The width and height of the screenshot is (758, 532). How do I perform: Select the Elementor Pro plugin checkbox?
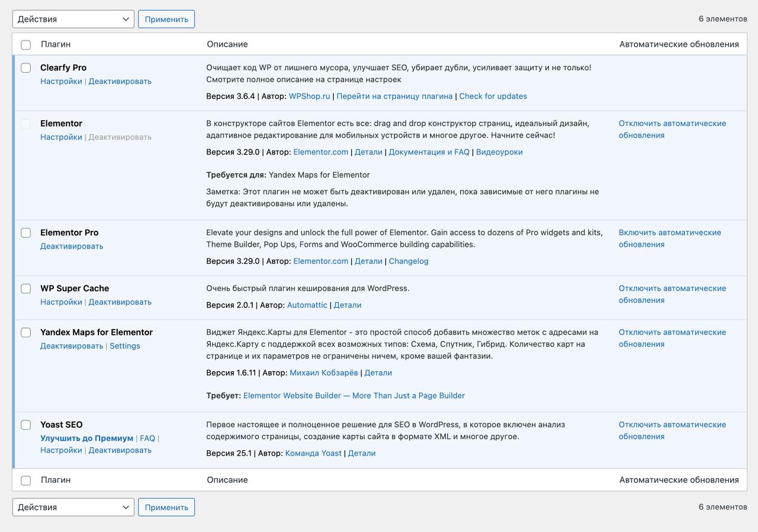(25, 233)
